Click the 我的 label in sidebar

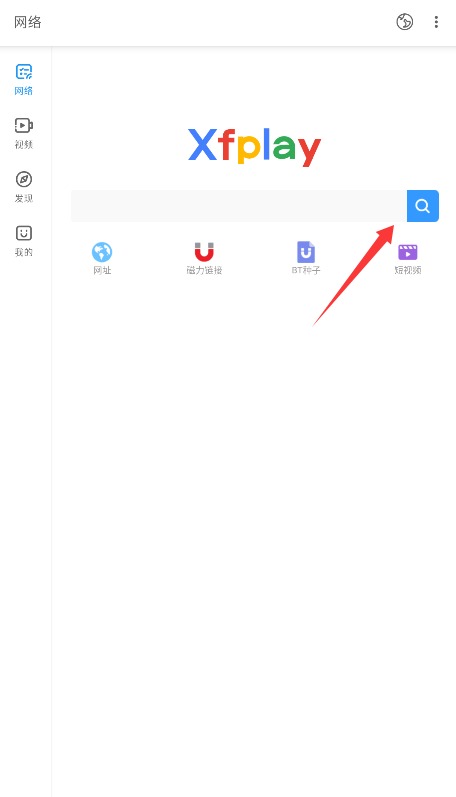pos(24,253)
